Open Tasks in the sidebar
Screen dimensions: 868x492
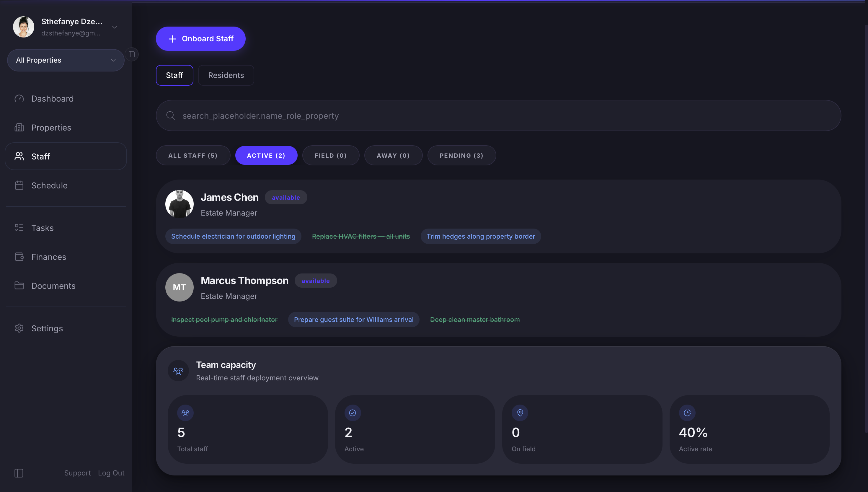click(x=66, y=228)
